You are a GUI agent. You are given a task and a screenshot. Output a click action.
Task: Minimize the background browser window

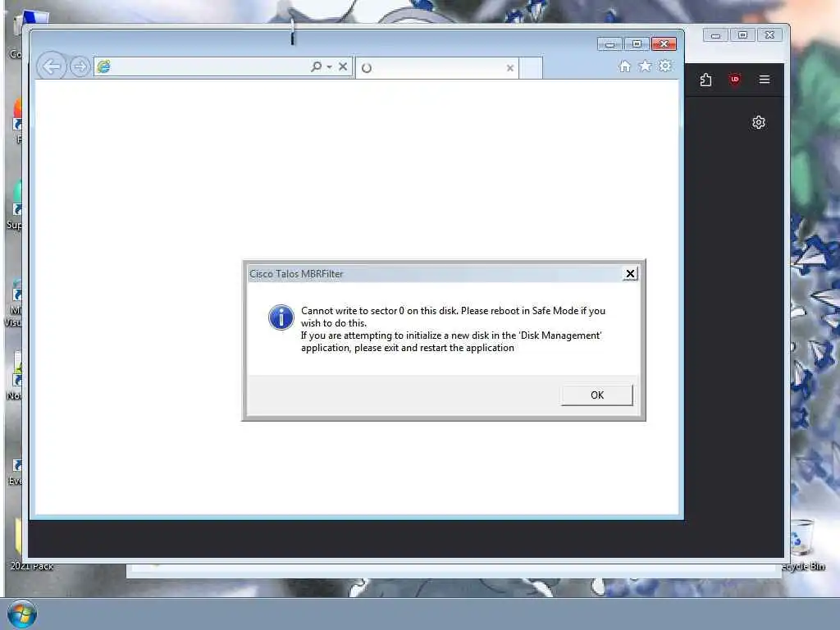715,35
